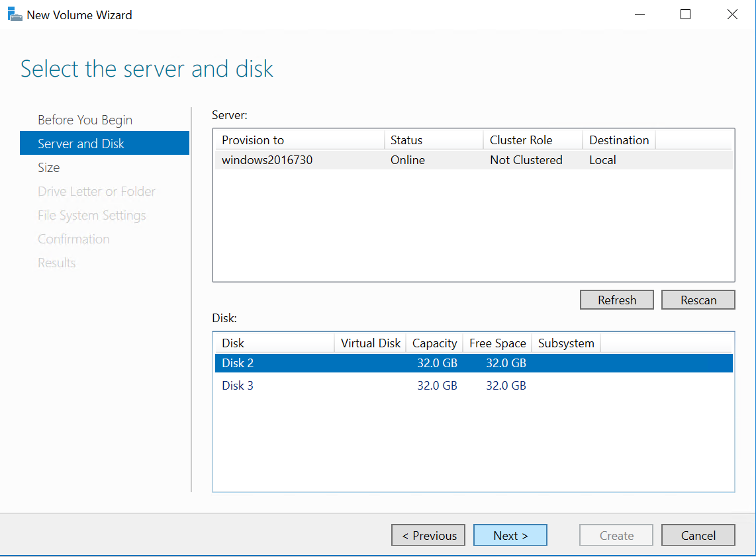Screen dimensions: 756x559
Task: Go back with the Previous button
Action: [428, 535]
